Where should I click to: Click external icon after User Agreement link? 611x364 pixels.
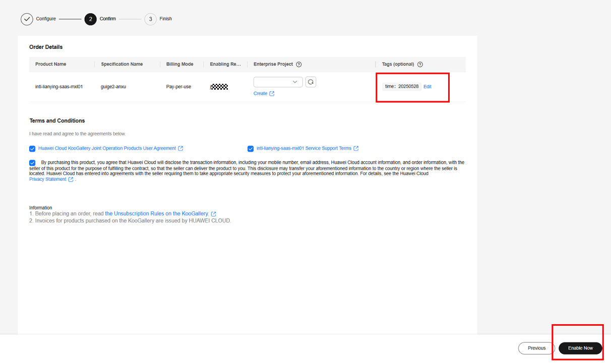180,149
